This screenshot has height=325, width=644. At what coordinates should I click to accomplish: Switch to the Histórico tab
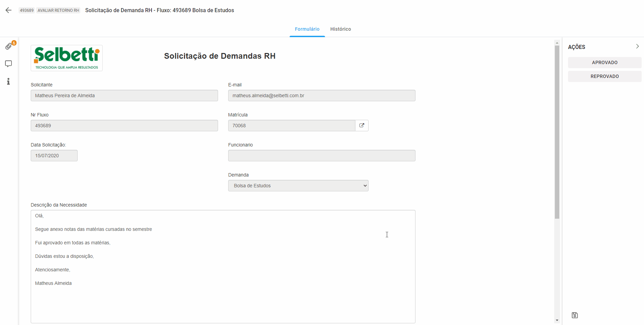(341, 29)
